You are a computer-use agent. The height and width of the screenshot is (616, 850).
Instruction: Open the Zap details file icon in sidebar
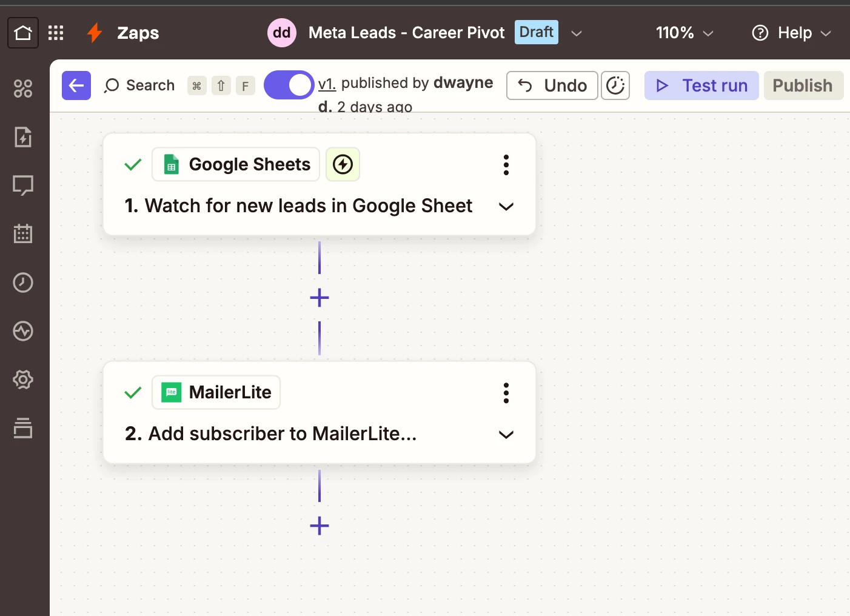click(23, 137)
